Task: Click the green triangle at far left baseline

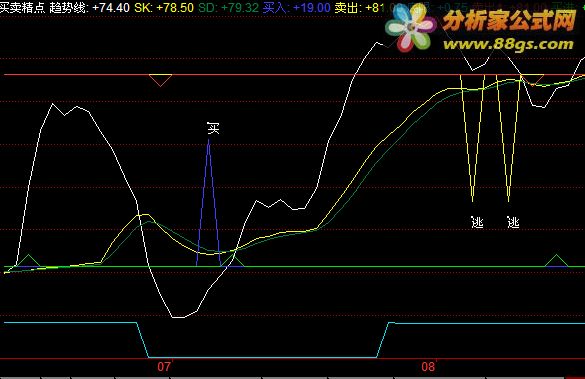Action: click(x=28, y=261)
